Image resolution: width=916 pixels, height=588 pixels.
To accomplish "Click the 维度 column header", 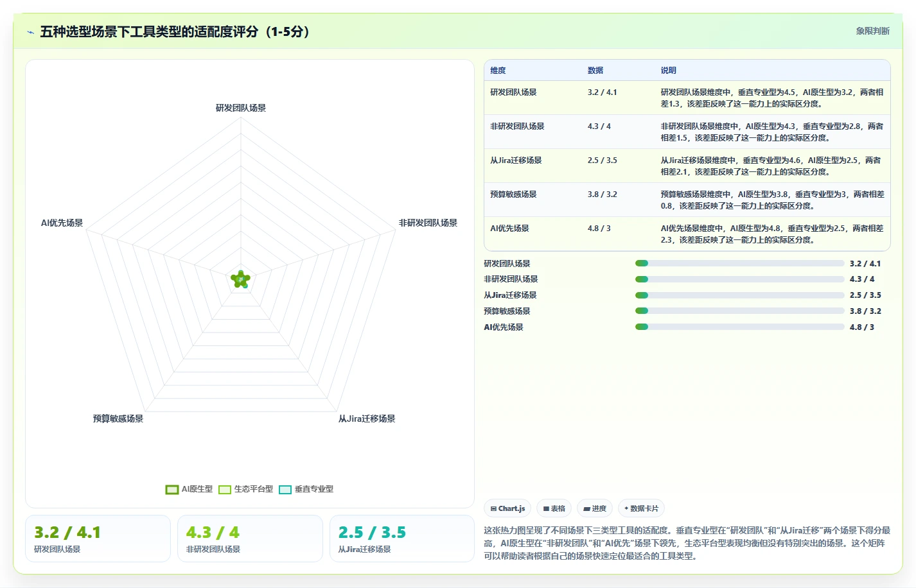I will click(498, 71).
